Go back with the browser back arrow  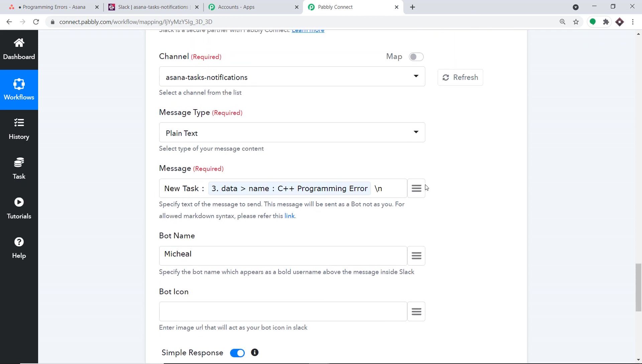tap(9, 22)
